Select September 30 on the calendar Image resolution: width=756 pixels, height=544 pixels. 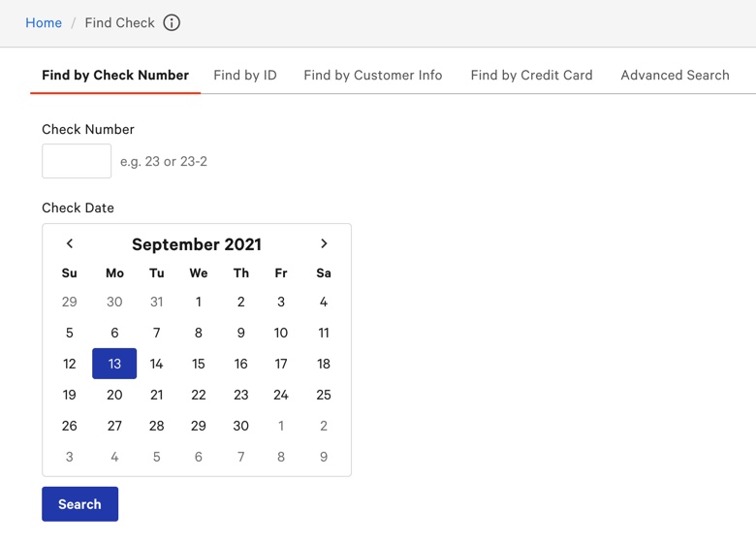click(240, 426)
